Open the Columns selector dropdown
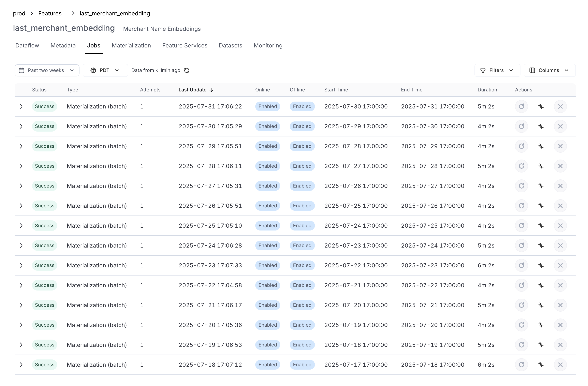The width and height of the screenshot is (588, 386). tap(549, 70)
